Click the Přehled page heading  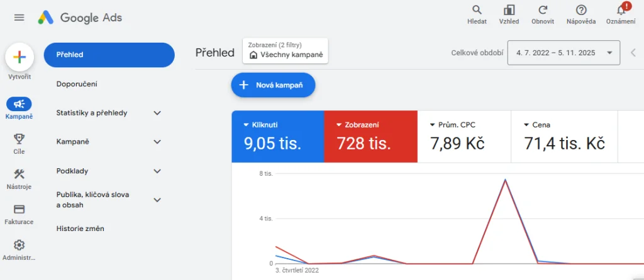tap(215, 53)
